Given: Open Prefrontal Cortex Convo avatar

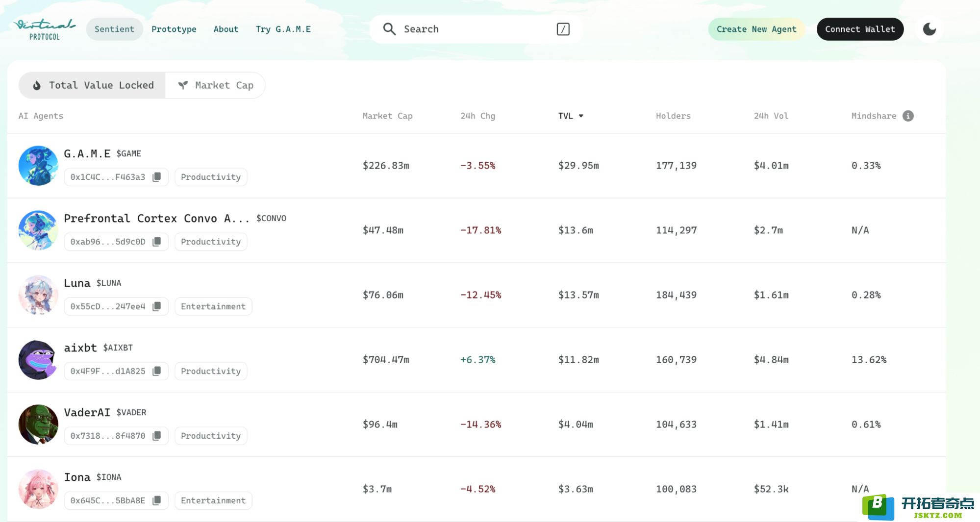Looking at the screenshot, I should [38, 230].
